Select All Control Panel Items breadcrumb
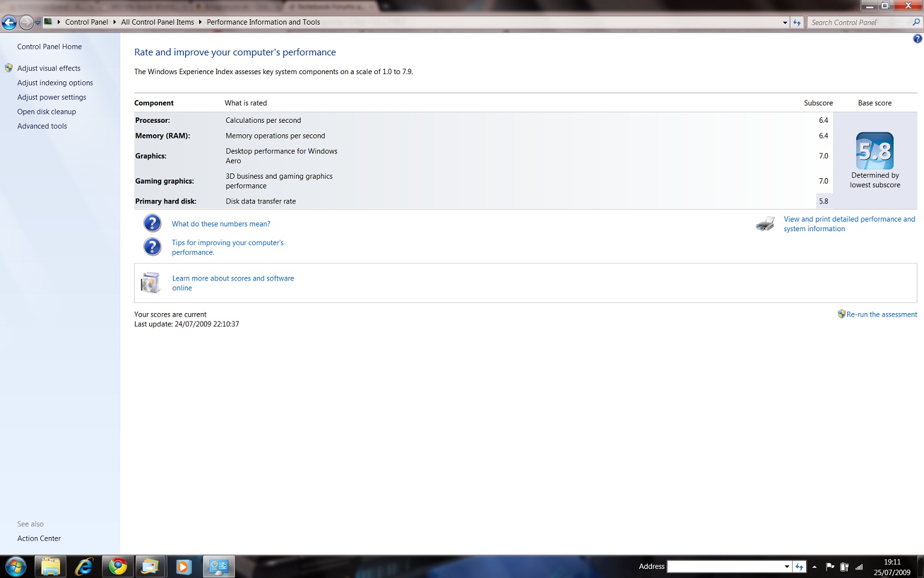This screenshot has width=924, height=578. (158, 22)
